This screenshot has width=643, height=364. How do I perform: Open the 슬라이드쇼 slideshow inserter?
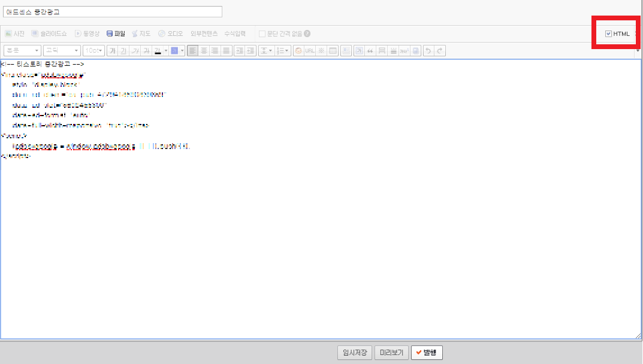coord(49,34)
